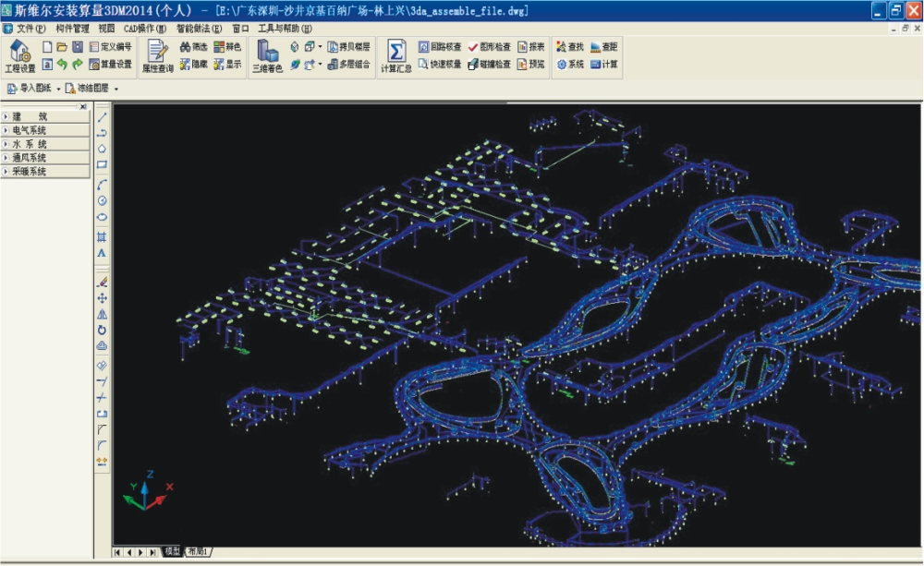Toggle 隐藏 hide components

(194, 65)
